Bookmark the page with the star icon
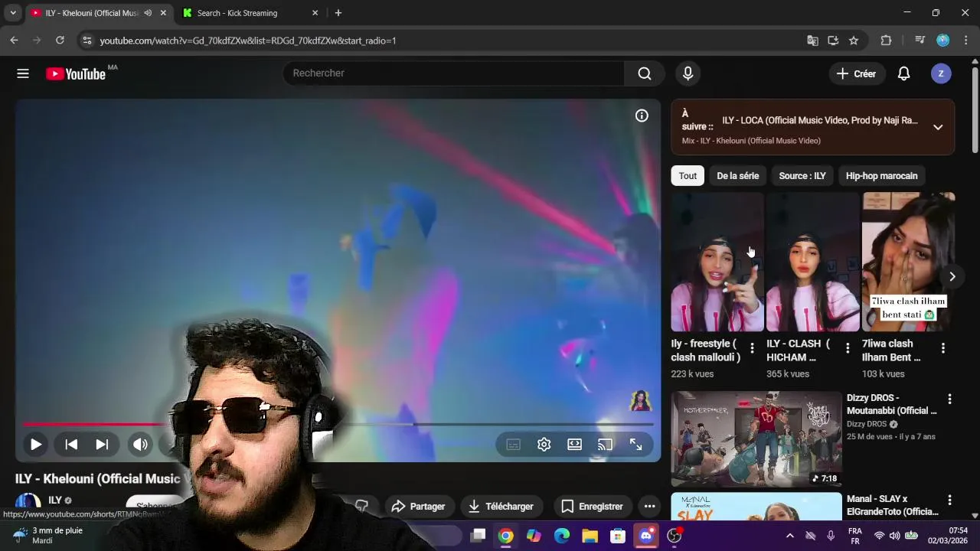 tap(854, 41)
